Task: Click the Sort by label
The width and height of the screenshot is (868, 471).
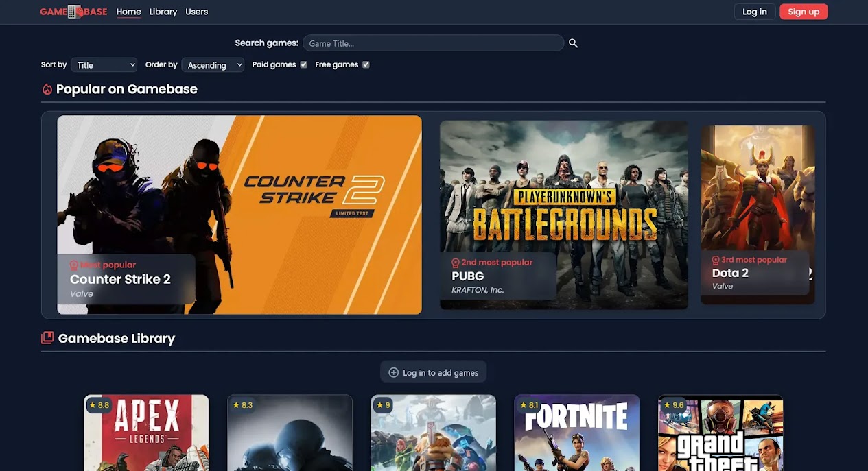Action: (x=54, y=64)
